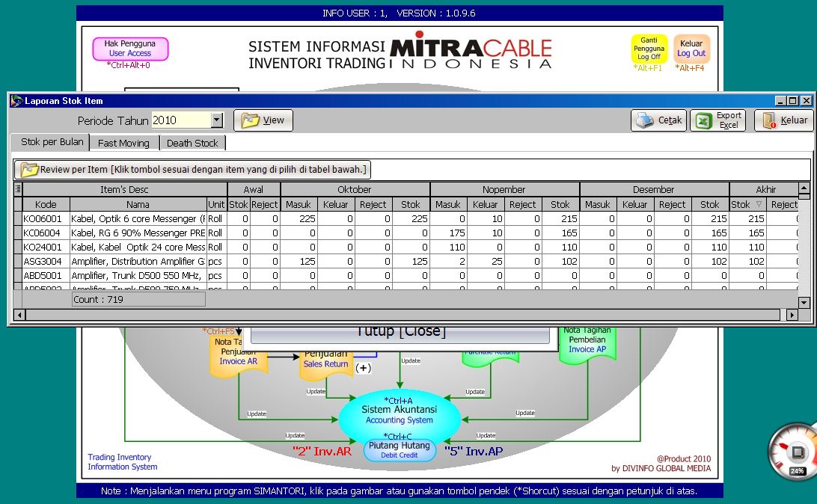Click the Ganti Pengguna Log Off button

tap(649, 49)
